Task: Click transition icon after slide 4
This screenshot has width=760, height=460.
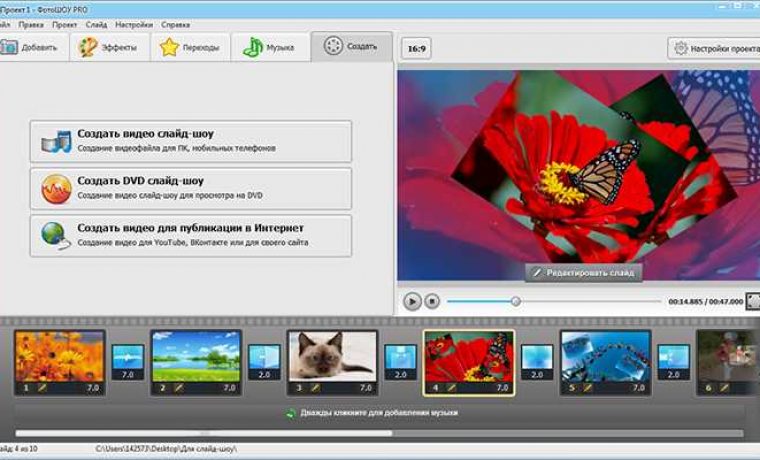Action: 537,362
